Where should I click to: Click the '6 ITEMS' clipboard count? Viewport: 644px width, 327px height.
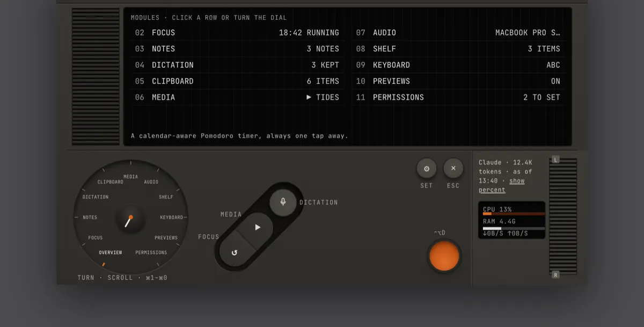click(323, 81)
